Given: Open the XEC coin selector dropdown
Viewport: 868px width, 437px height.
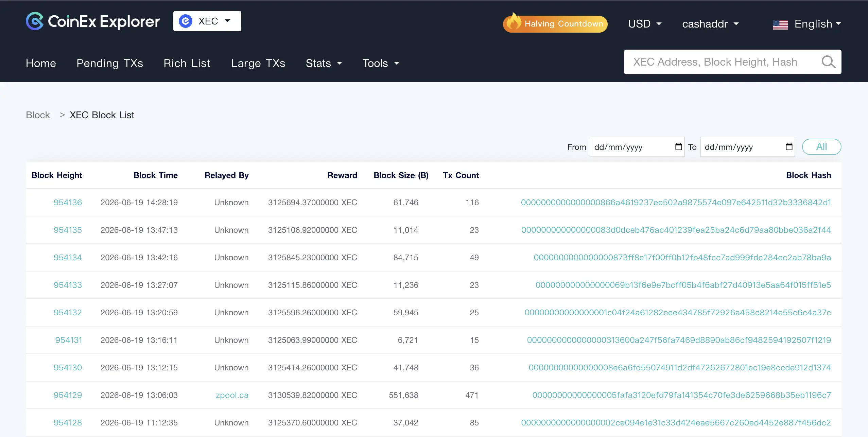Looking at the screenshot, I should point(207,21).
